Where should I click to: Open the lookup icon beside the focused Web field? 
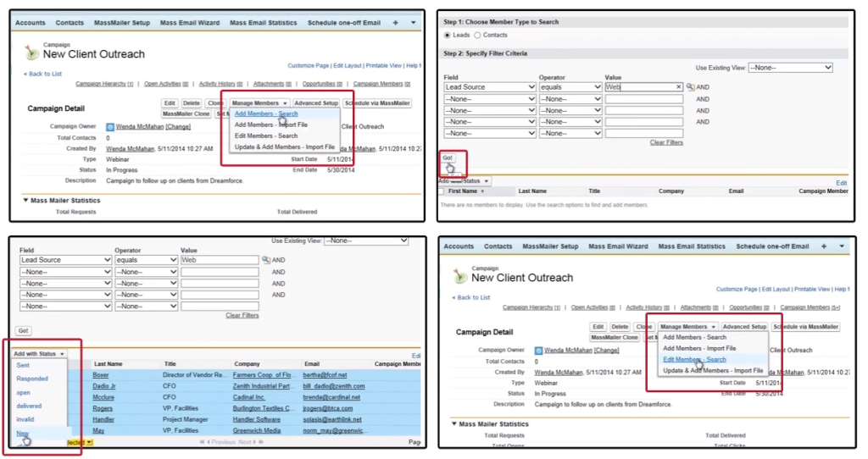pyautogui.click(x=690, y=87)
